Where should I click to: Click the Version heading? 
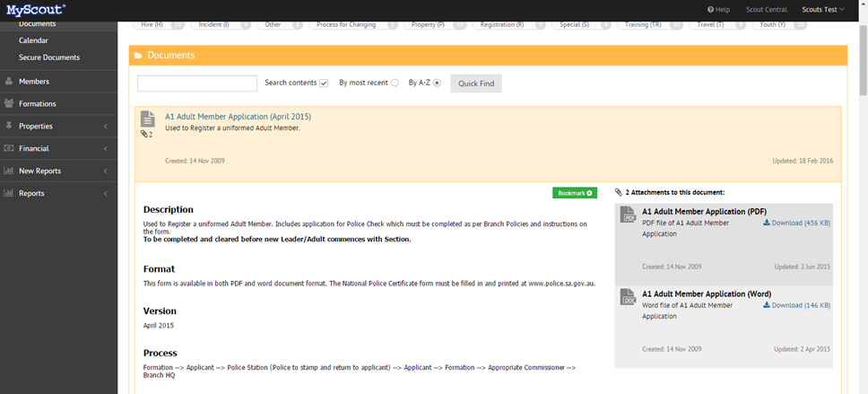[x=160, y=311]
